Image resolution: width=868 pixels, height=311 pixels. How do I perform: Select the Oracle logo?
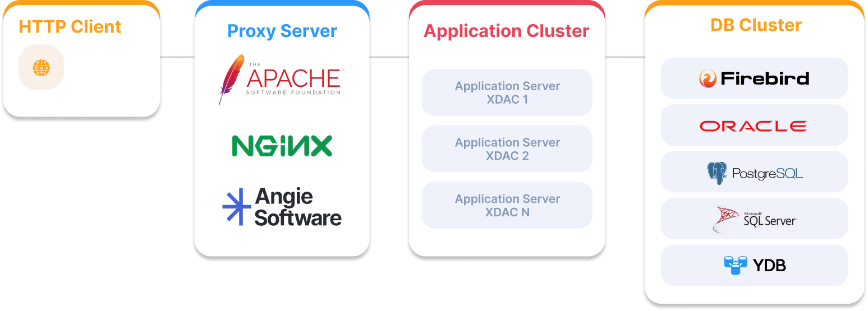754,126
